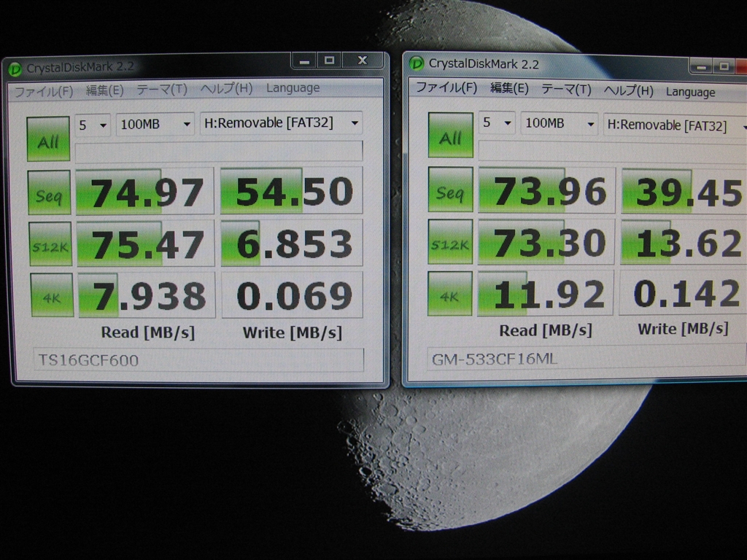
Task: Start 4K test in left window
Action: [x=52, y=295]
